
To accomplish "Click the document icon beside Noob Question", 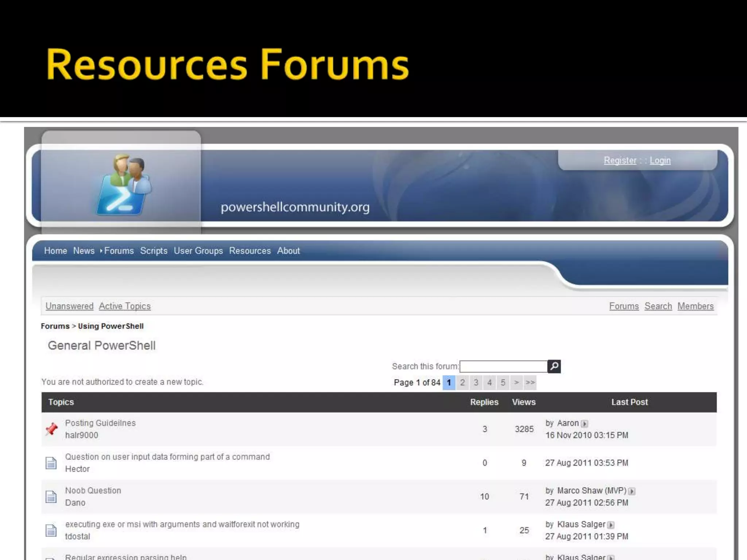I will 51,496.
